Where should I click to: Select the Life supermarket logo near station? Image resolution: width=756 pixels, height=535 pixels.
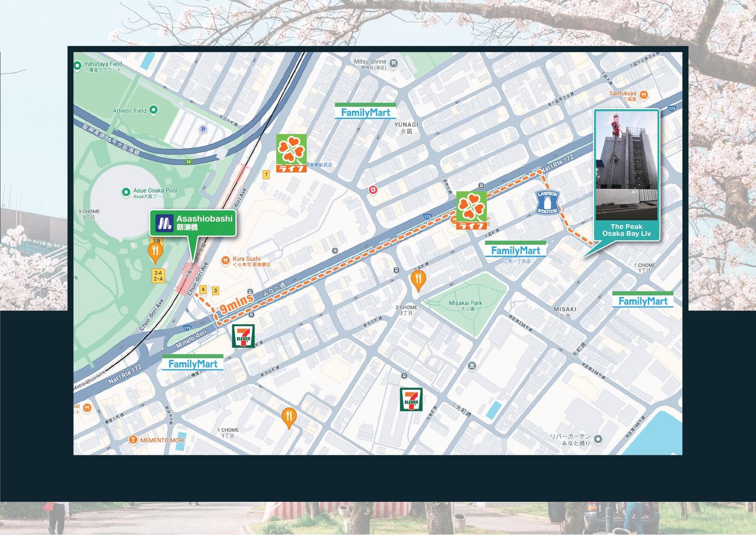point(292,153)
